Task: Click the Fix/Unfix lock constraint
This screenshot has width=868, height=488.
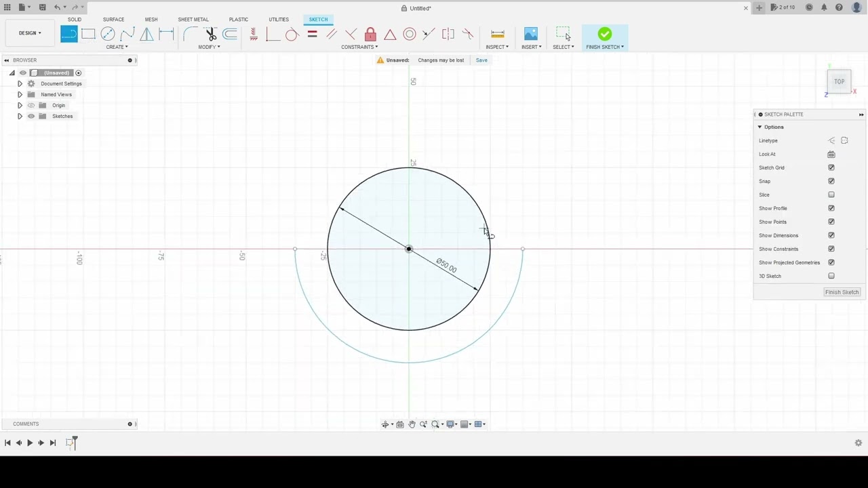Action: pos(370,34)
